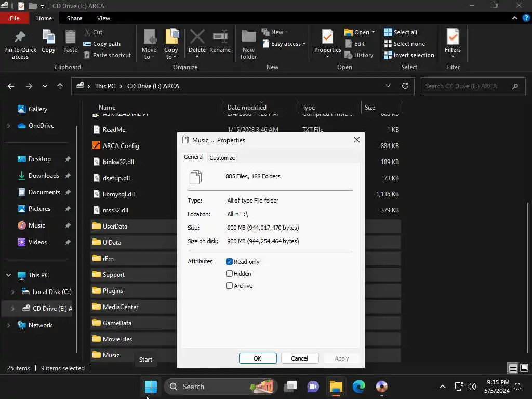
Task: Select the UserData folder
Action: 115,227
